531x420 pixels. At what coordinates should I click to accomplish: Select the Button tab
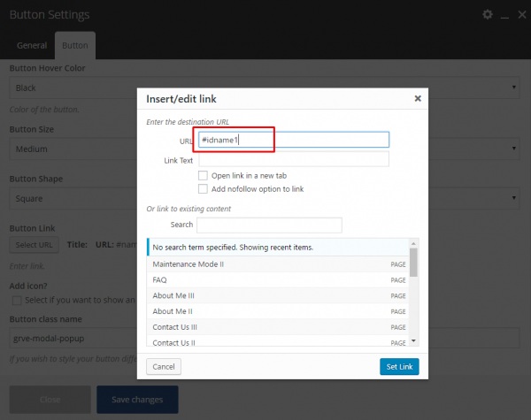[75, 45]
